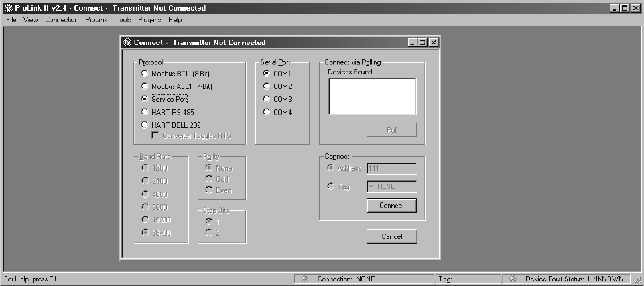The height and width of the screenshot is (286, 644).
Task: Click the 'Connection: NONE' status text
Action: [346, 279]
